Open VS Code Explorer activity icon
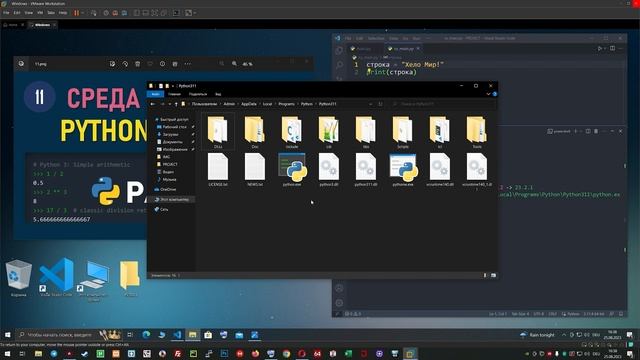This screenshot has width=640, height=360. [339, 50]
